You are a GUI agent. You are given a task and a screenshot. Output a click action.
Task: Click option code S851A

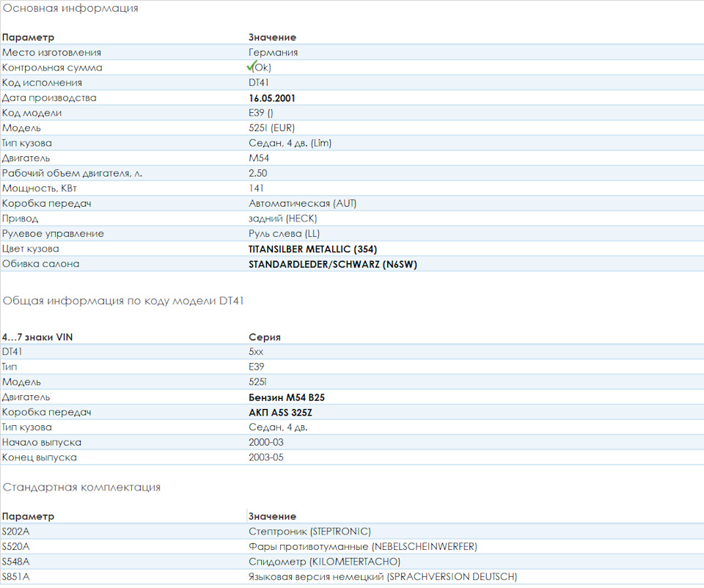pyautogui.click(x=15, y=577)
